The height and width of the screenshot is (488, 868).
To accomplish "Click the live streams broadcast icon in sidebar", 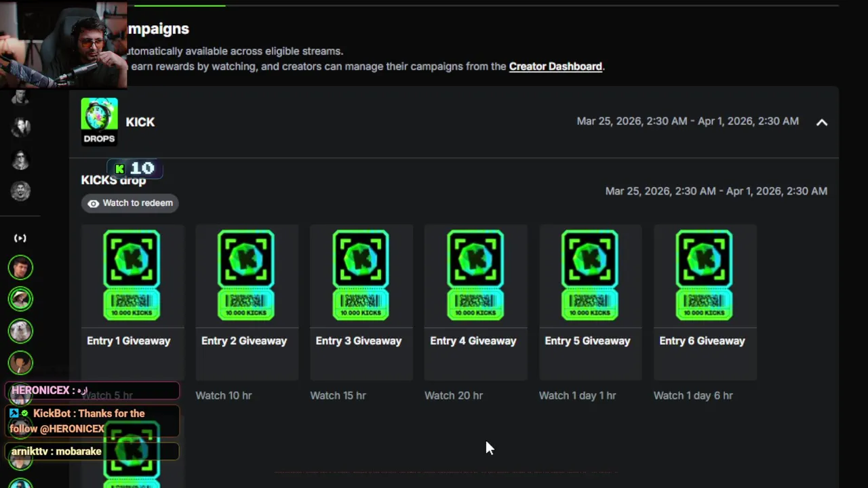I will tap(20, 238).
